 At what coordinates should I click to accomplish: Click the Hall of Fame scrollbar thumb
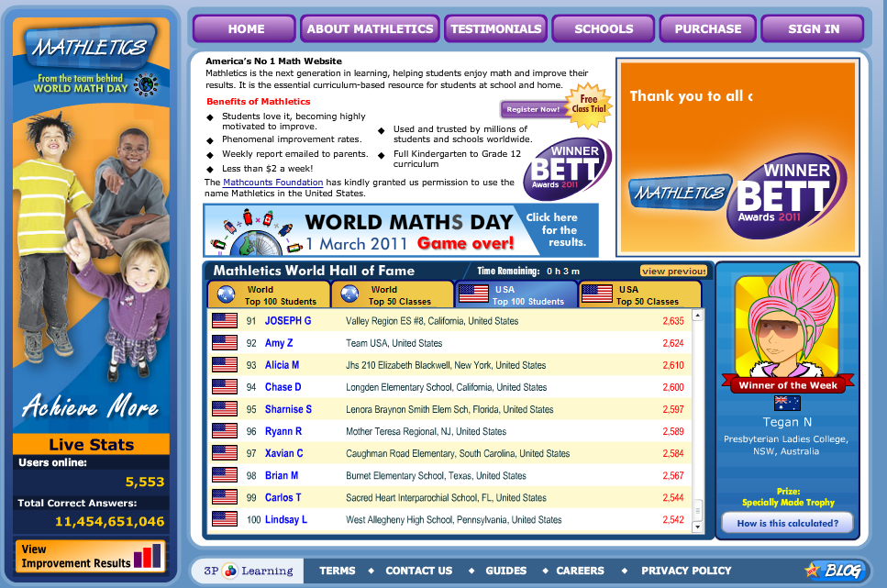(697, 510)
